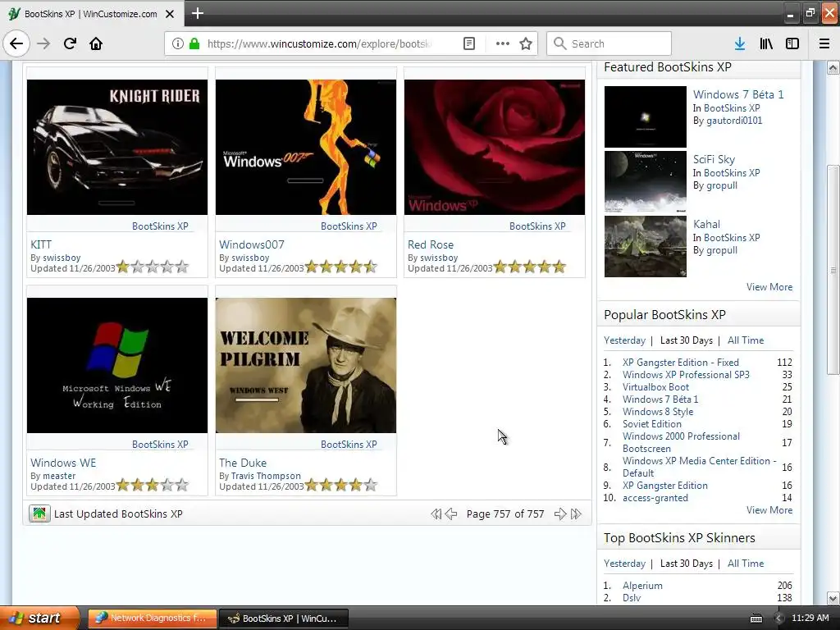View author Travis Thompson's profile
Image resolution: width=840 pixels, height=630 pixels.
pos(266,476)
